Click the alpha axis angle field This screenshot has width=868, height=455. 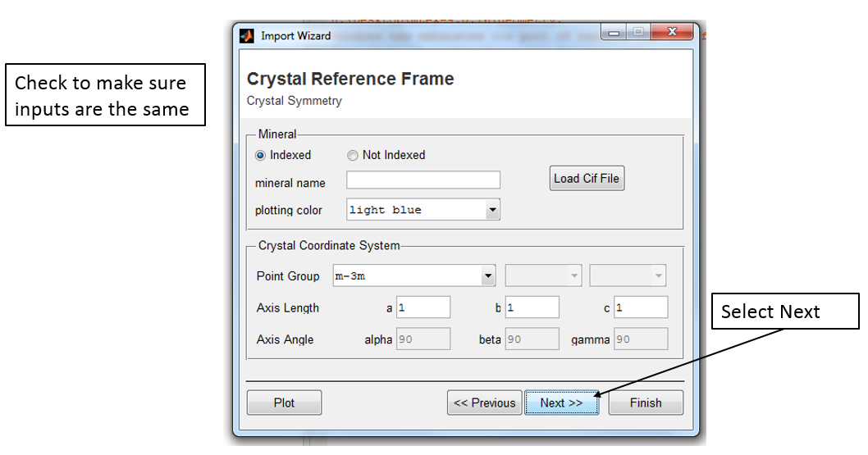click(x=423, y=339)
